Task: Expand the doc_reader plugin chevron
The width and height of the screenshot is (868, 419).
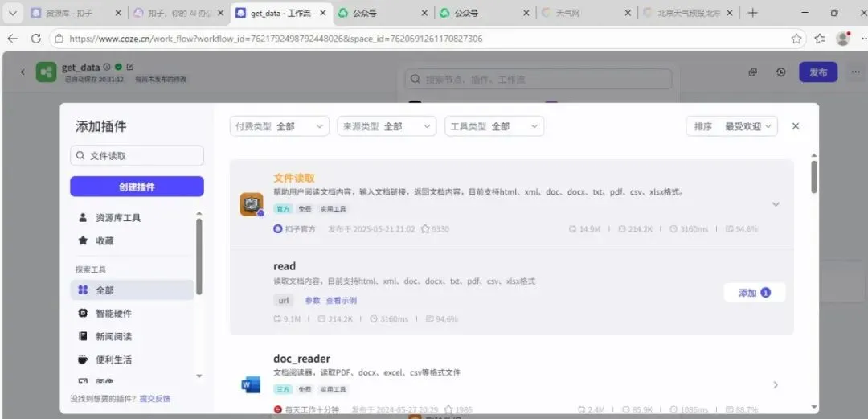Action: pos(776,384)
